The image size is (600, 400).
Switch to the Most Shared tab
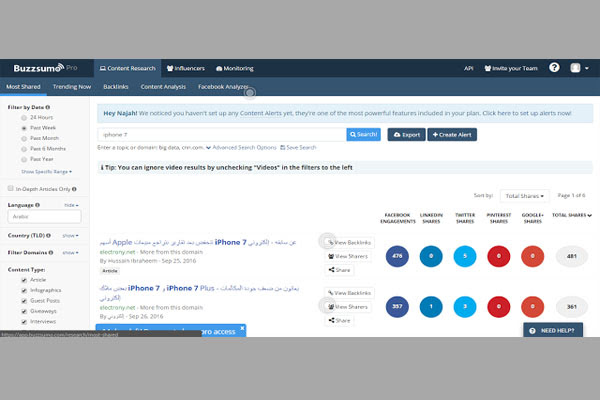(x=23, y=87)
